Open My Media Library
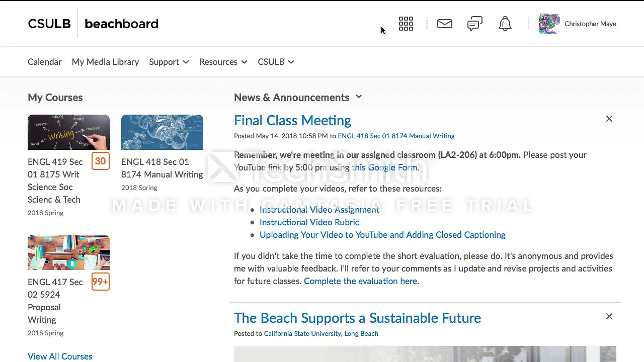The width and height of the screenshot is (644, 362). (x=105, y=62)
